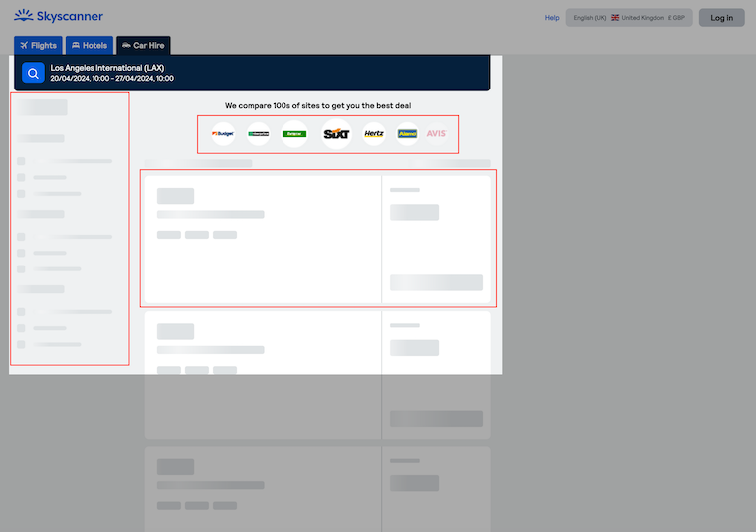Click the Hertz logo
This screenshot has height=532, width=756.
click(x=374, y=134)
